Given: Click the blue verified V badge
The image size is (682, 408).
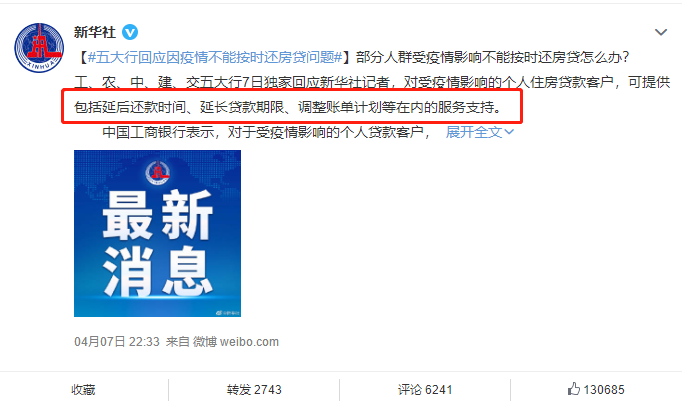Looking at the screenshot, I should pos(130,32).
